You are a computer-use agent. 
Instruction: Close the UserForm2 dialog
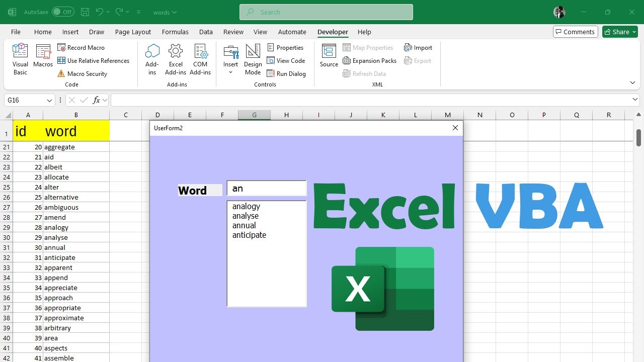pos(455,128)
